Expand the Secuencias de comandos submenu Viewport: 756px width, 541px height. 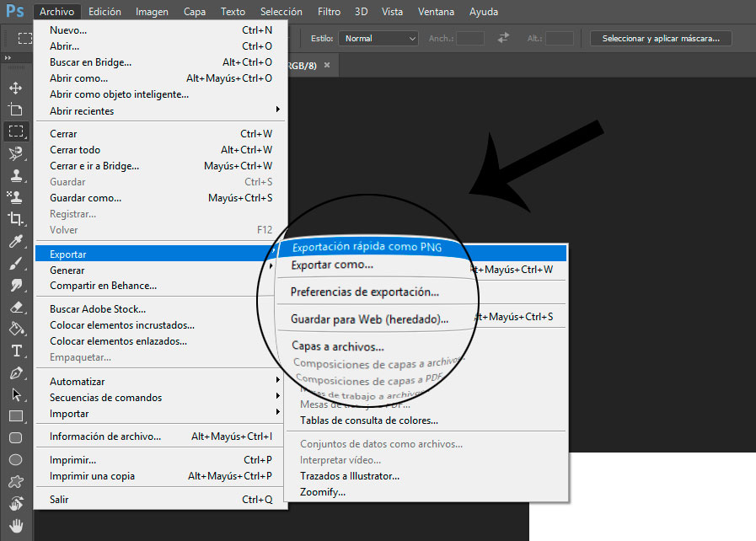tap(160, 397)
